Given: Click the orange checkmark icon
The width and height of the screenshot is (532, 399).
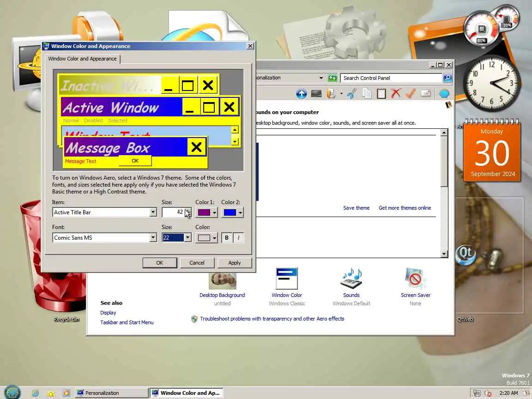Looking at the screenshot, I should 411,93.
